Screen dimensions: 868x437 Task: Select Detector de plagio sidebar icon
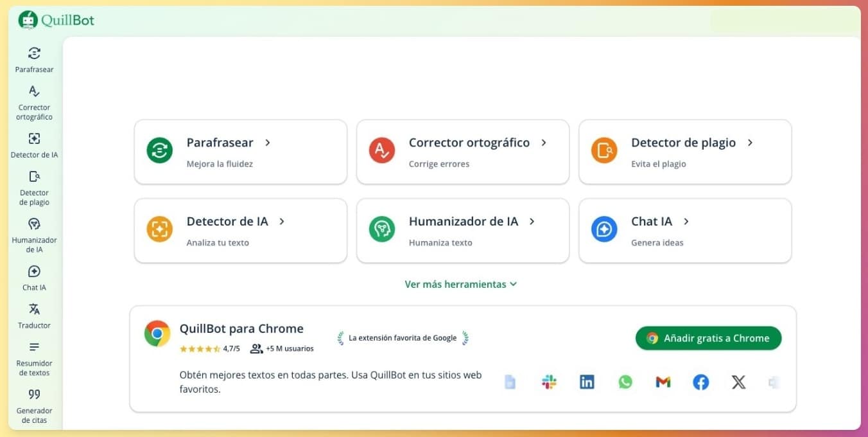point(35,177)
